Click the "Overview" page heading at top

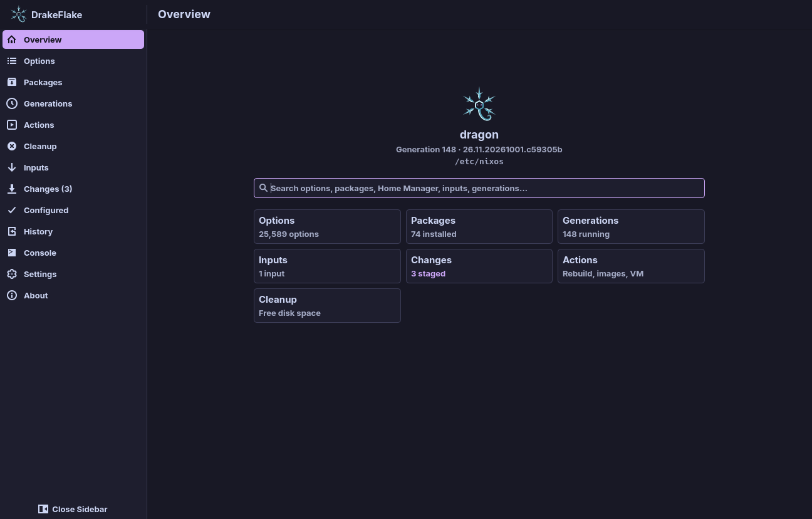click(x=184, y=14)
